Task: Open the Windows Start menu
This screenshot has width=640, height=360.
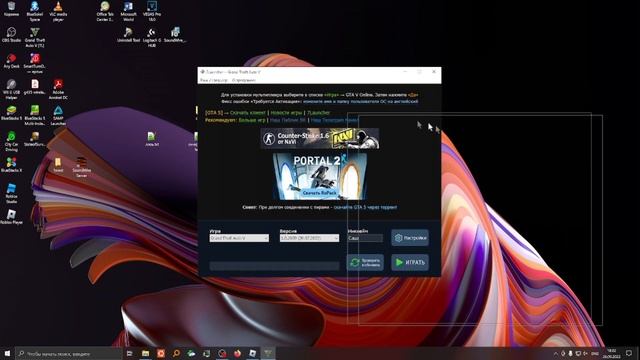Action: point(7,353)
